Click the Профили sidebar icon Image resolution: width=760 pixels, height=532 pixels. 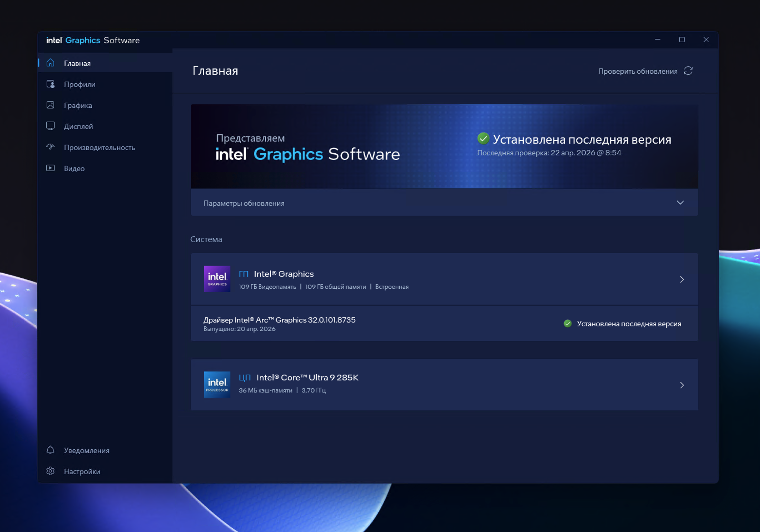50,84
